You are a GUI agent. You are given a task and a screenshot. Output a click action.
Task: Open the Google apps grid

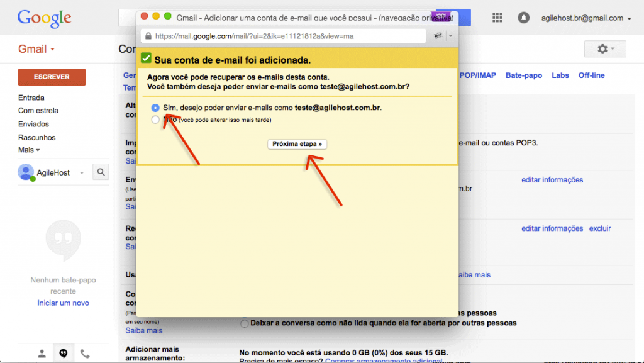497,18
